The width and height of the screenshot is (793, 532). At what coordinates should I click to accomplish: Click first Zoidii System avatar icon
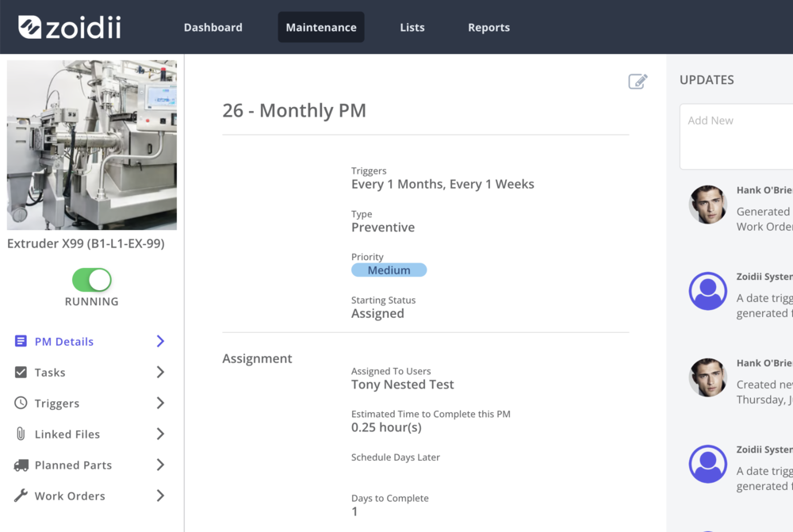pyautogui.click(x=707, y=291)
